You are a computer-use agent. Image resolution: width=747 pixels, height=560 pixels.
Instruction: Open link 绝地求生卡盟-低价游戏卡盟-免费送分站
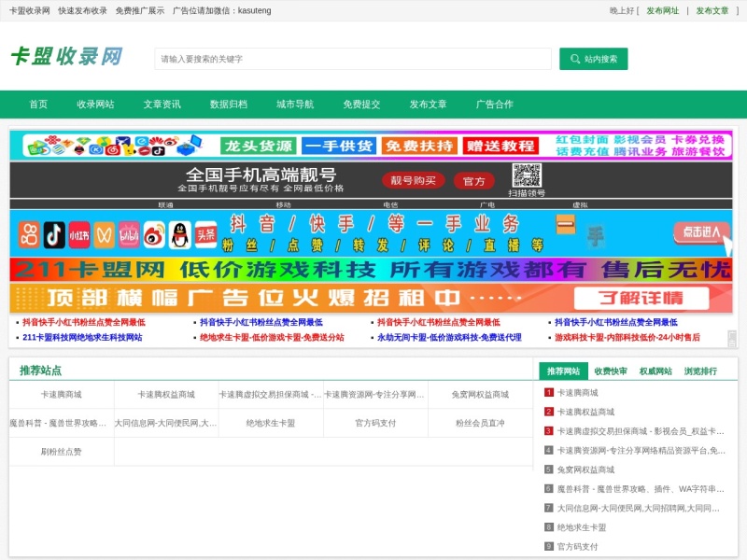pos(272,337)
